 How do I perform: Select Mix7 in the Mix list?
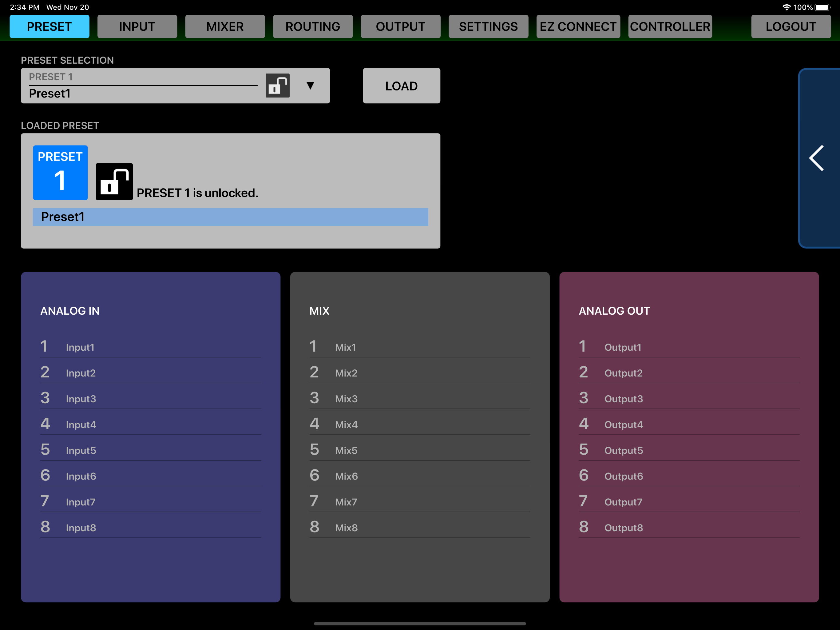coord(420,501)
